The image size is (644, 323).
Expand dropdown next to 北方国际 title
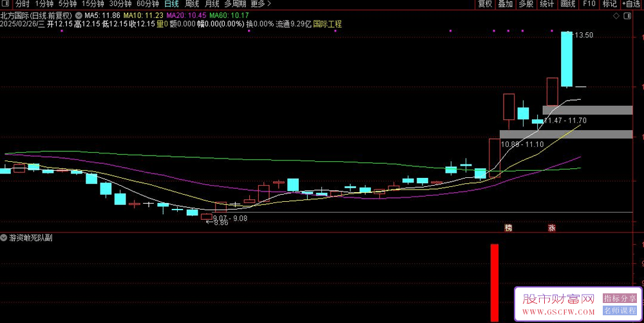click(79, 15)
